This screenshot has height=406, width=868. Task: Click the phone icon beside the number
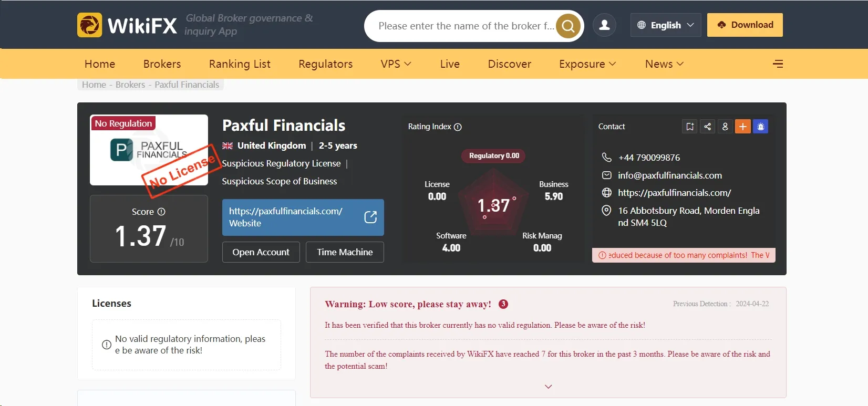606,158
